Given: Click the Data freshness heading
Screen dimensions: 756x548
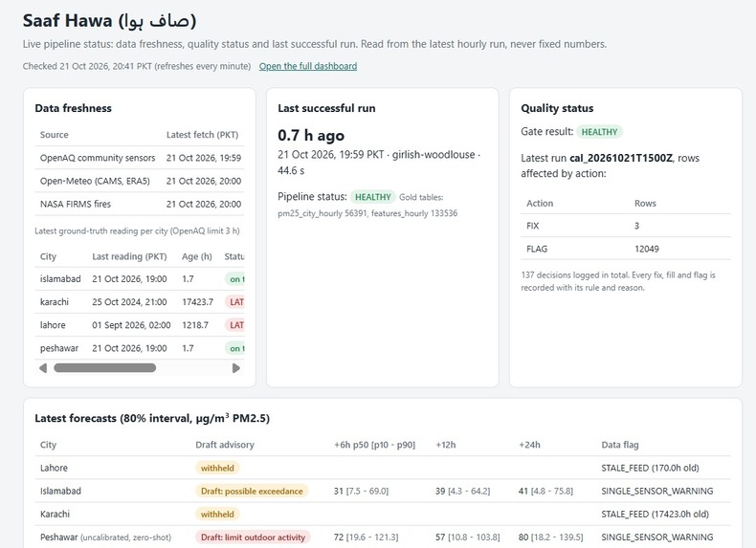Looking at the screenshot, I should point(73,108).
